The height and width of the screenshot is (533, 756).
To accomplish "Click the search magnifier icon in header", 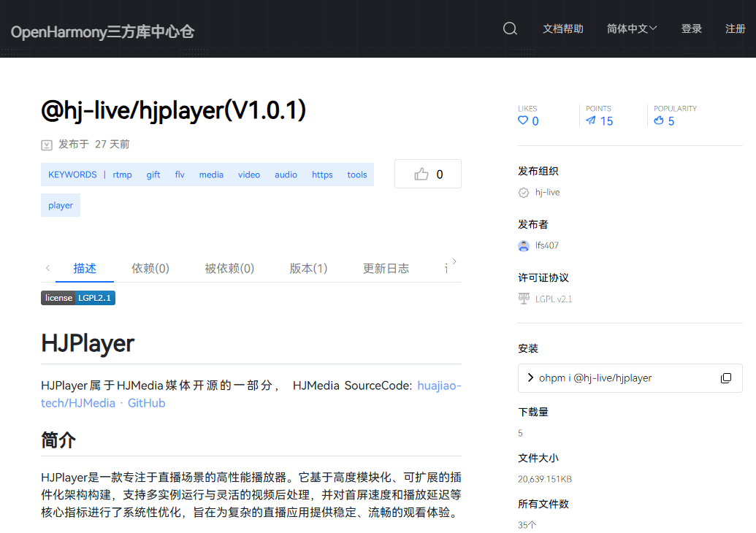I will [x=510, y=28].
